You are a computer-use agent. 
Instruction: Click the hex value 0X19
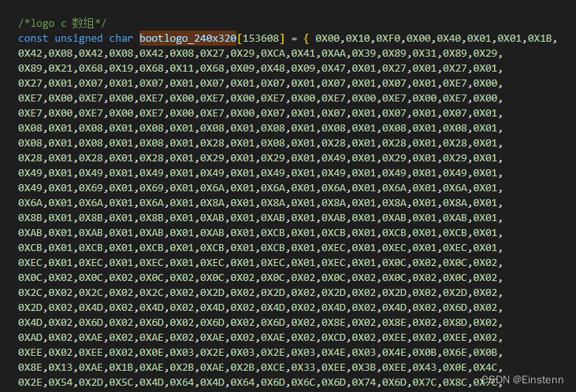(x=121, y=68)
